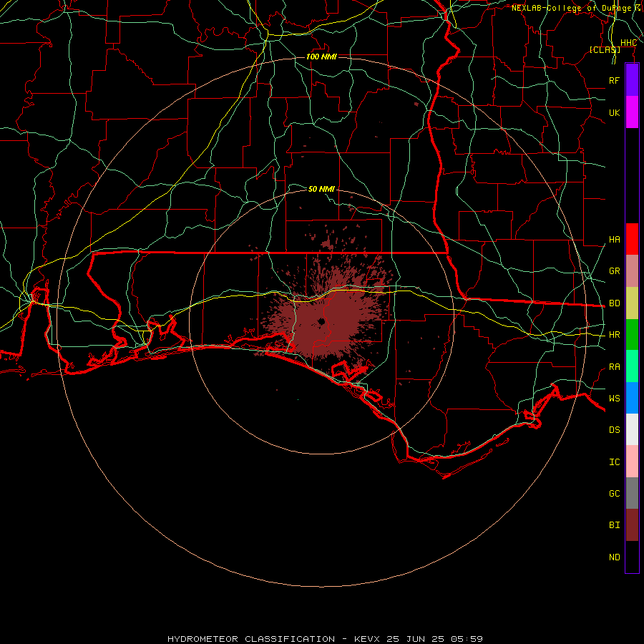Click the WS legend label
The height and width of the screenshot is (644, 644).
(614, 399)
